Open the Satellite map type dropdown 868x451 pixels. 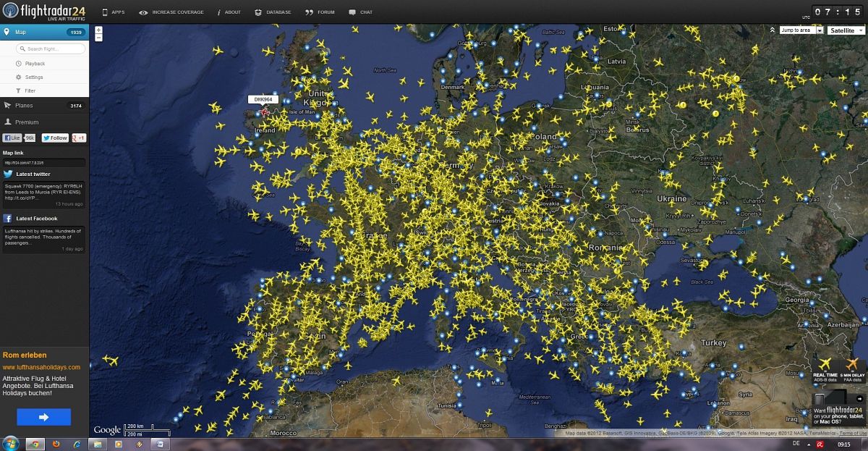click(x=846, y=30)
